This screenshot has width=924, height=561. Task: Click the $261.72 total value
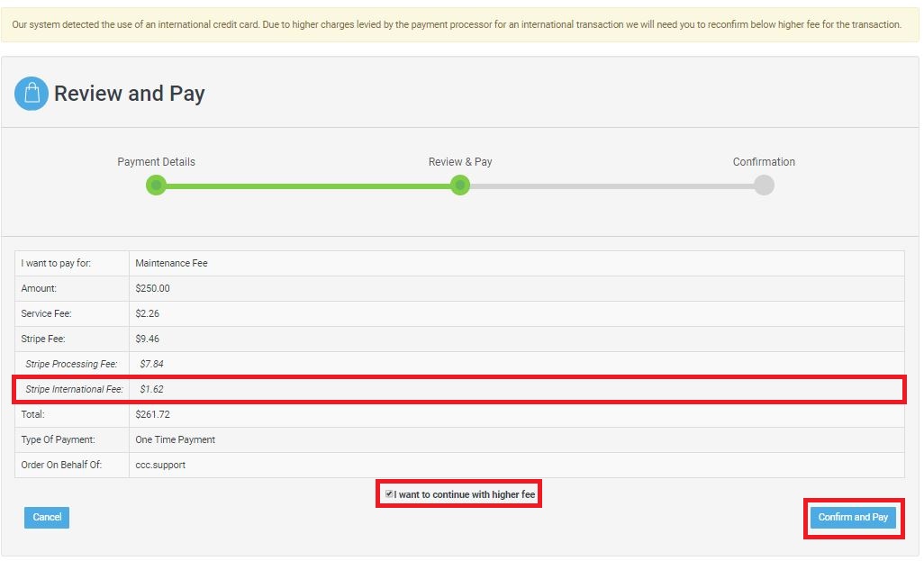pos(152,415)
